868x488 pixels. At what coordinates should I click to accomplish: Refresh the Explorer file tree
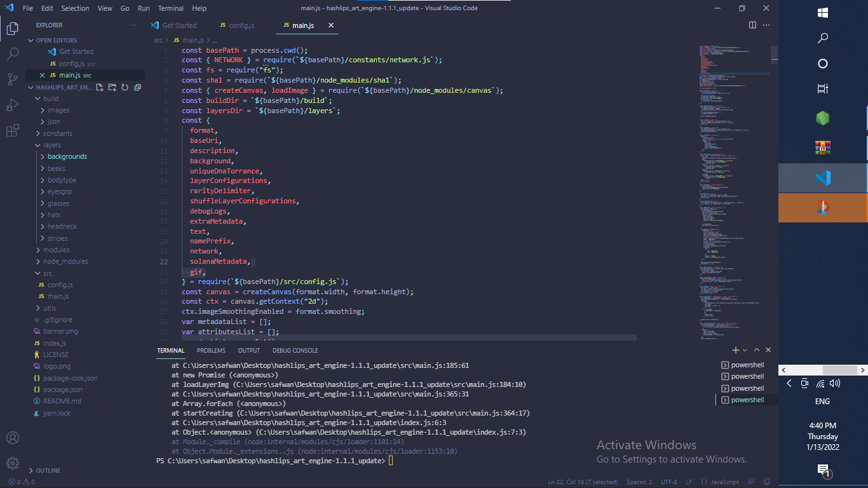point(125,87)
